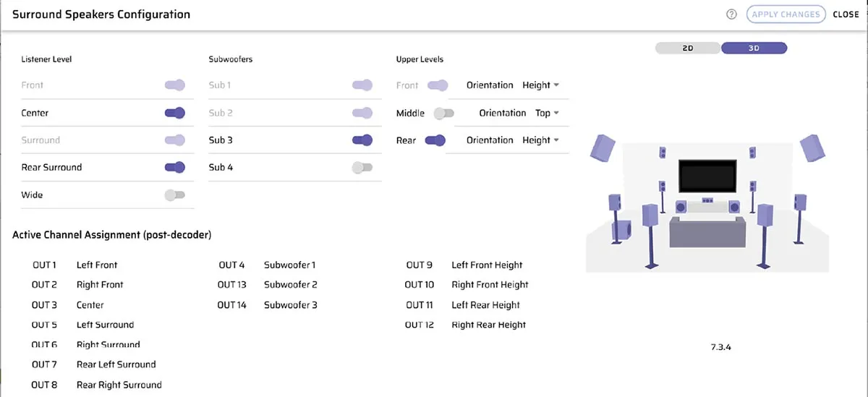
Task: Open the Front Orientation Height dropdown
Action: point(541,85)
